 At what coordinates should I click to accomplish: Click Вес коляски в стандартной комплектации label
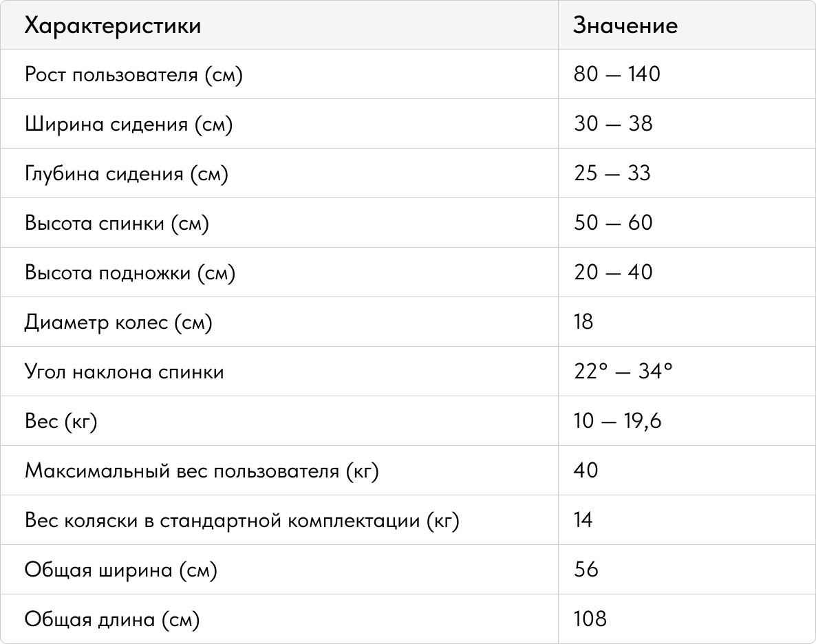pos(242,520)
